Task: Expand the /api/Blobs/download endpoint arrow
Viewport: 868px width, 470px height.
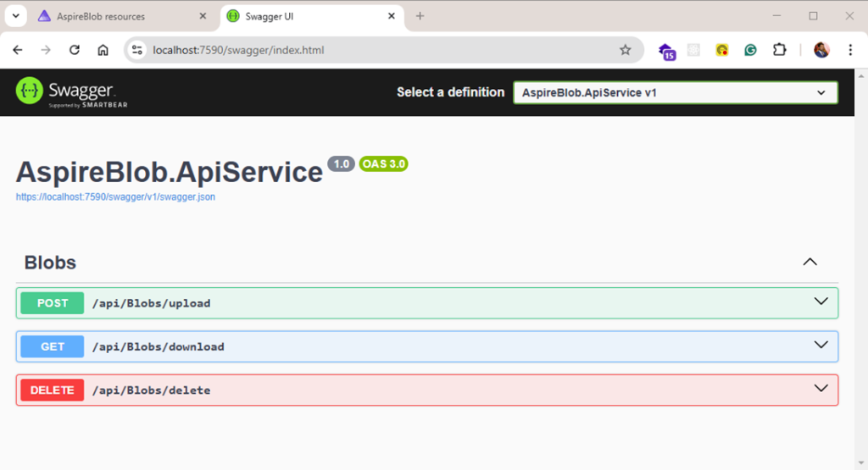Action: (821, 345)
